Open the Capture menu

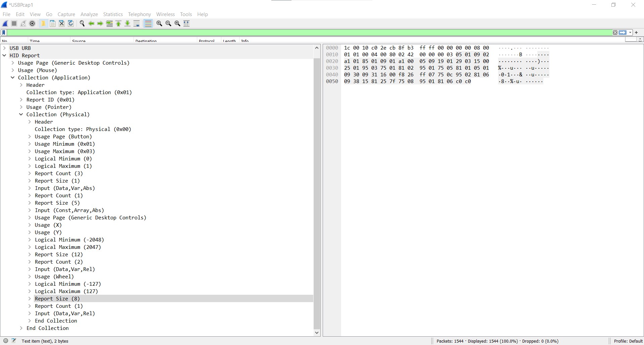pyautogui.click(x=66, y=14)
